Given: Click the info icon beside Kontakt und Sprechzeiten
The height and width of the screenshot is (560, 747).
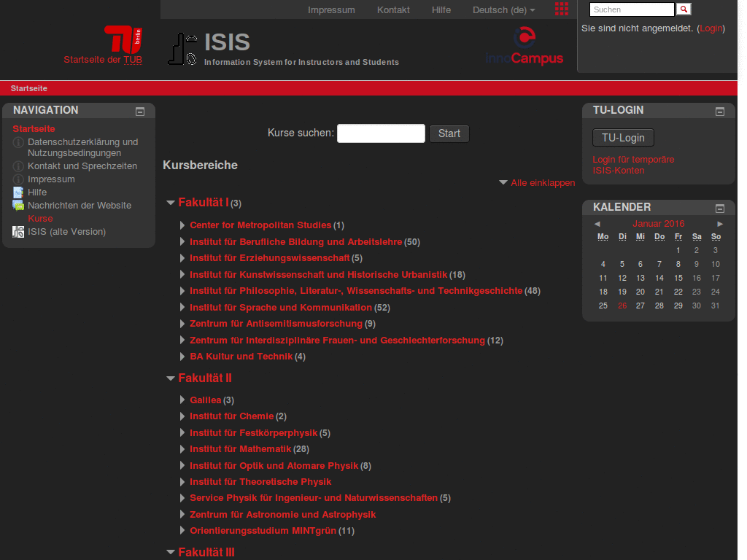Looking at the screenshot, I should 18,166.
